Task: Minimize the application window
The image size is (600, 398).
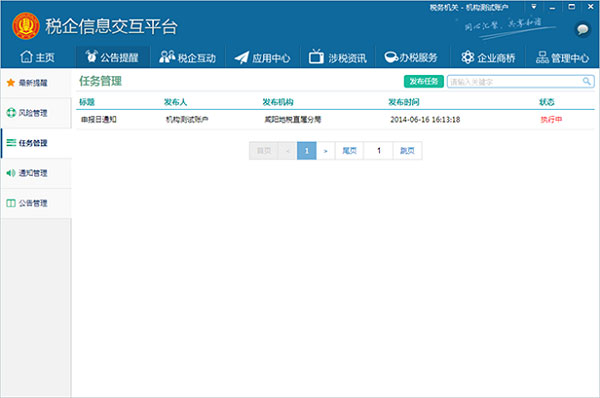Action: pos(552,7)
